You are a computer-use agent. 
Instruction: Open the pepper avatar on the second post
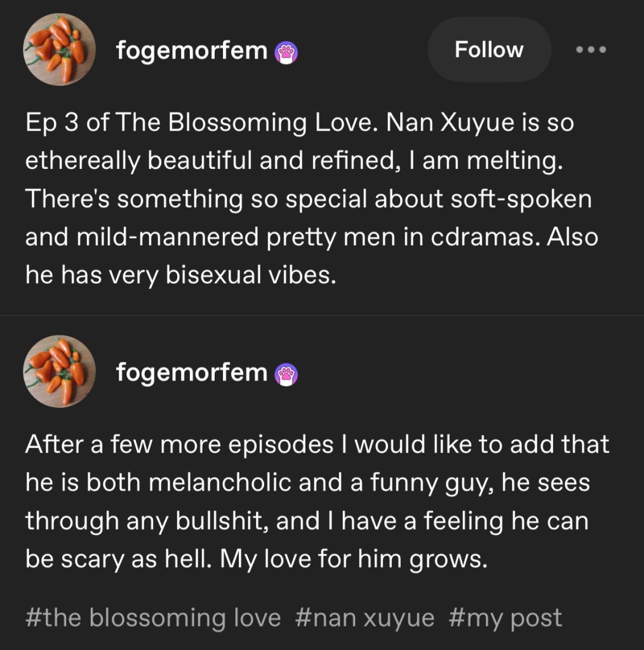pyautogui.click(x=60, y=372)
